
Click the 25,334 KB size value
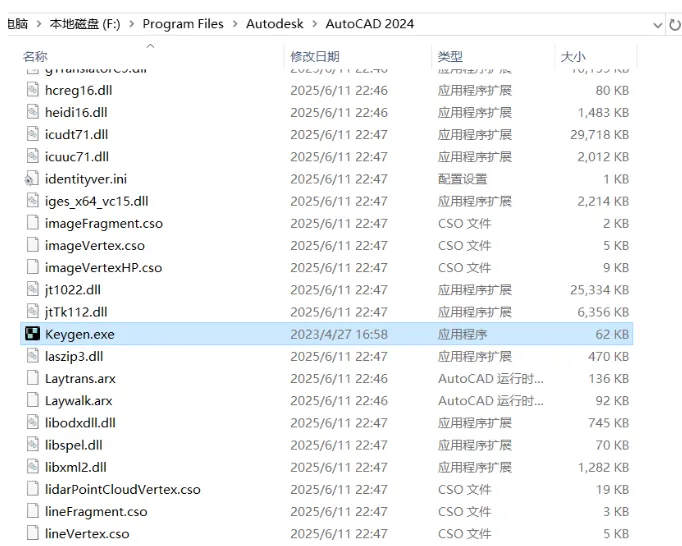[600, 290]
